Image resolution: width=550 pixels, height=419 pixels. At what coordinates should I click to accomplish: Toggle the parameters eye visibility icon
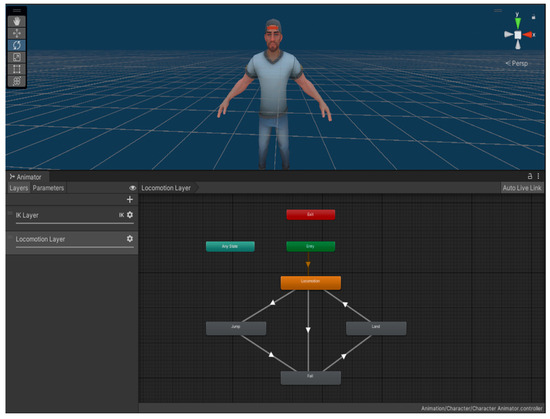click(132, 188)
